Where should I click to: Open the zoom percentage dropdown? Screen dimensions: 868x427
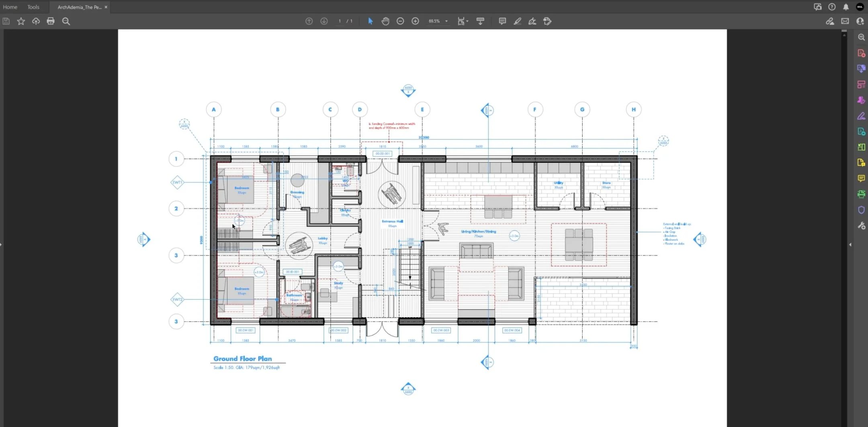pyautogui.click(x=446, y=21)
